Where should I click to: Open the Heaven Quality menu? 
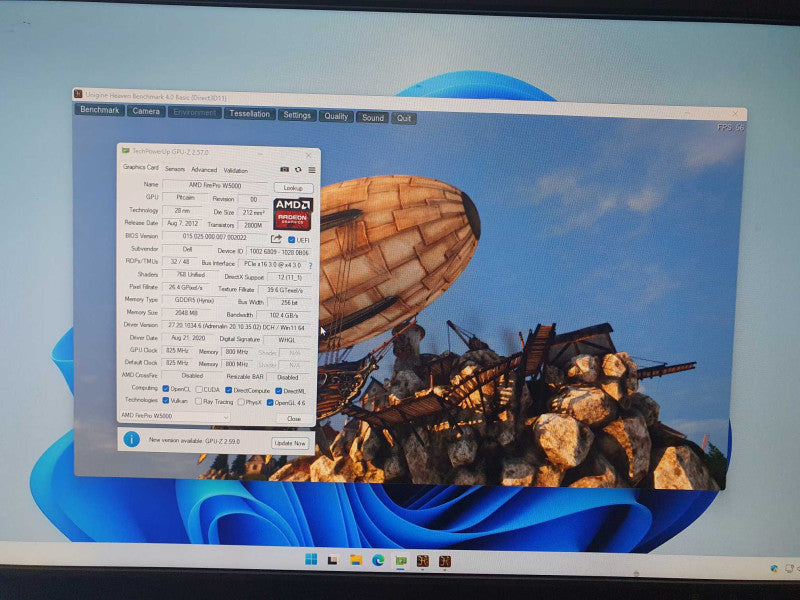pos(336,116)
